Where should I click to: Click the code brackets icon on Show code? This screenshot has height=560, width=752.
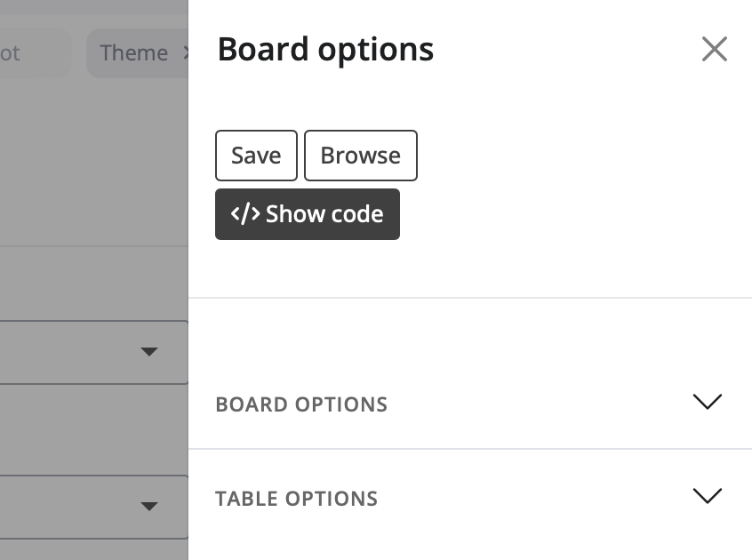(x=245, y=214)
